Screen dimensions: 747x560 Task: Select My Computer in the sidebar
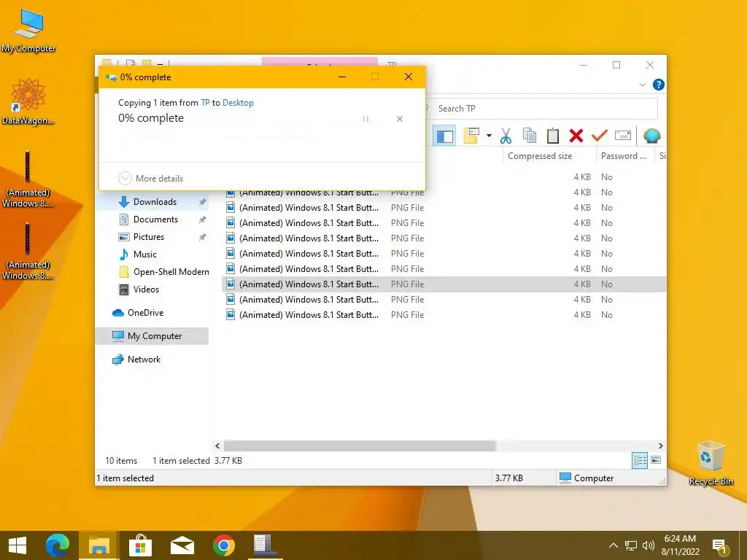(155, 336)
